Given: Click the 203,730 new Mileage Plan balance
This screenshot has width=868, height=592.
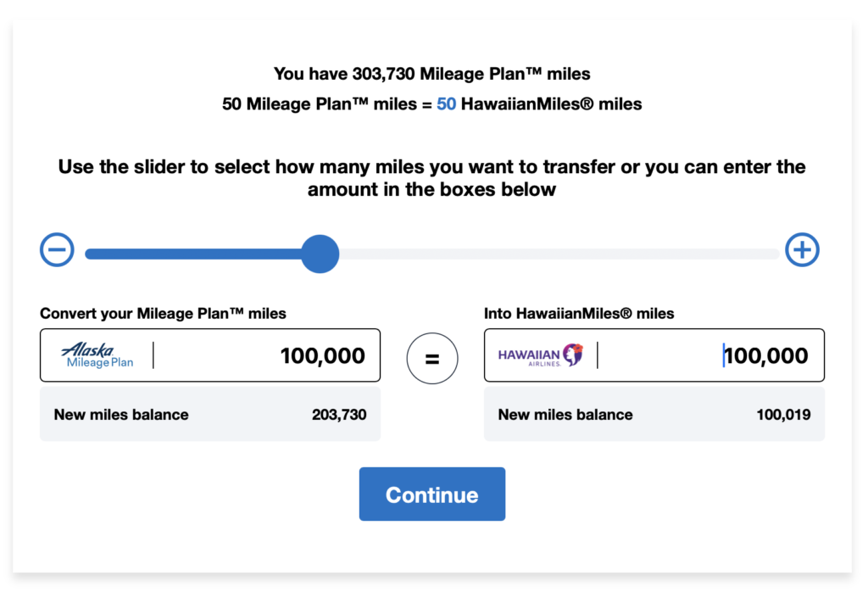Looking at the screenshot, I should (x=339, y=415).
